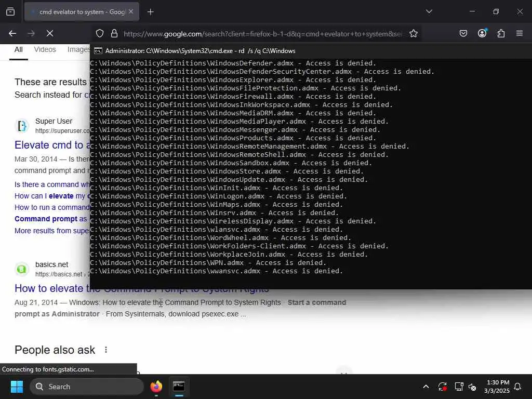
Task: Go back one page in Firefox
Action: point(12,33)
